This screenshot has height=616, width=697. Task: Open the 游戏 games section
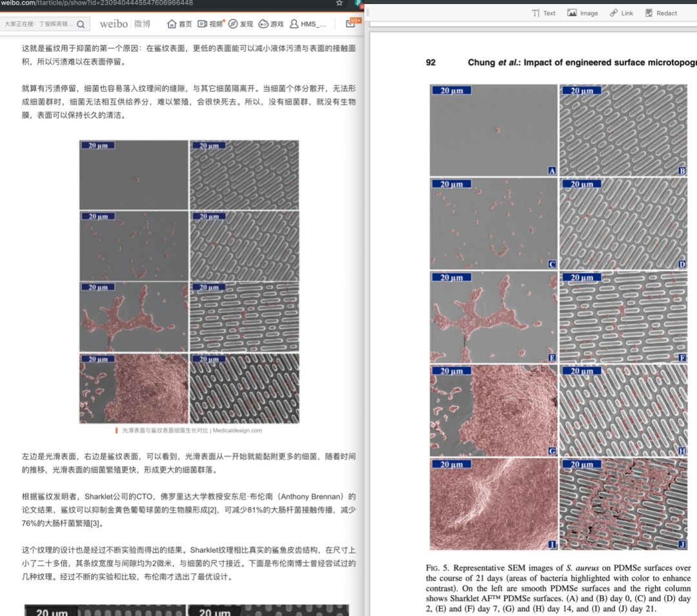click(x=271, y=24)
